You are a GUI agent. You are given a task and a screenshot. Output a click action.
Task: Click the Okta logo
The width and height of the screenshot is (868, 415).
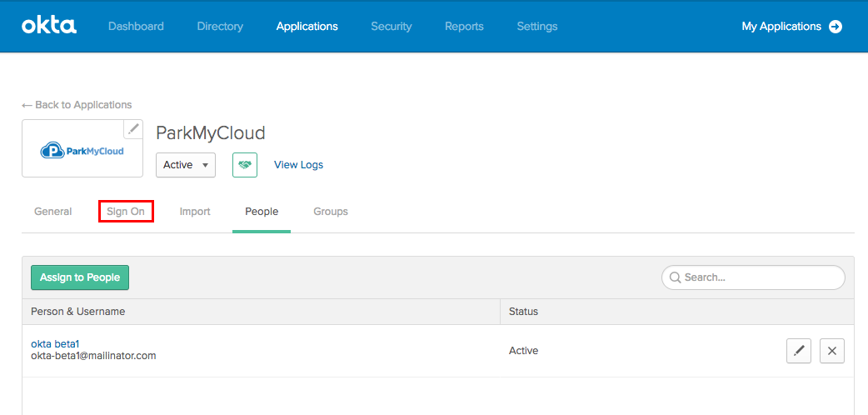coord(49,26)
